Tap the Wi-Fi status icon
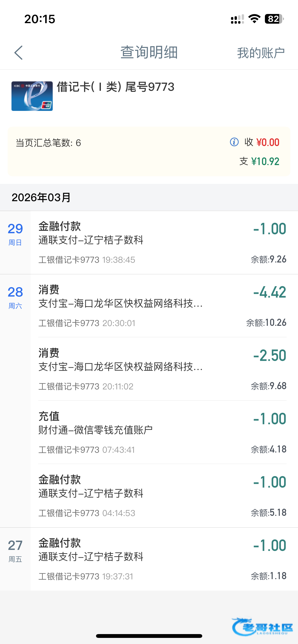 [254, 19]
